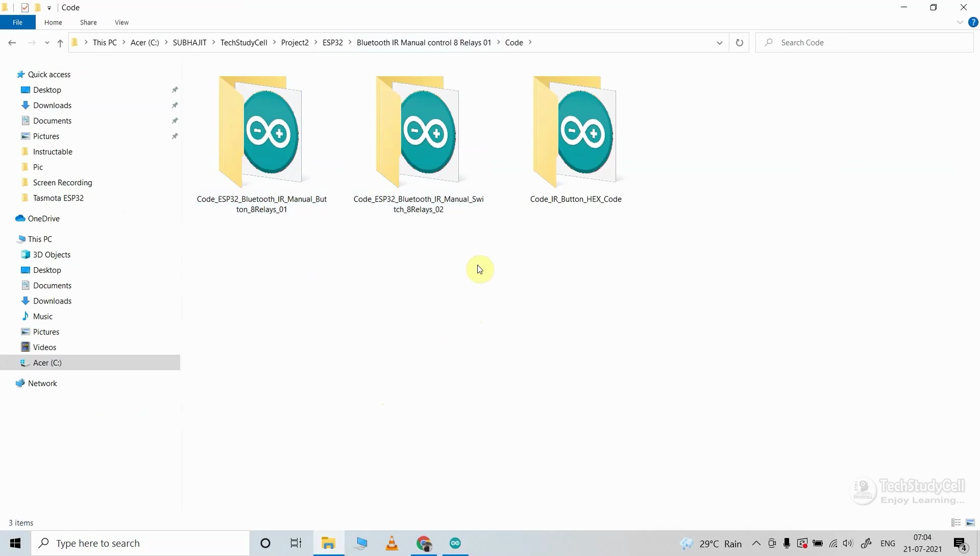Open the File ribbon tab
Image resolution: width=980 pixels, height=556 pixels.
pos(17,22)
